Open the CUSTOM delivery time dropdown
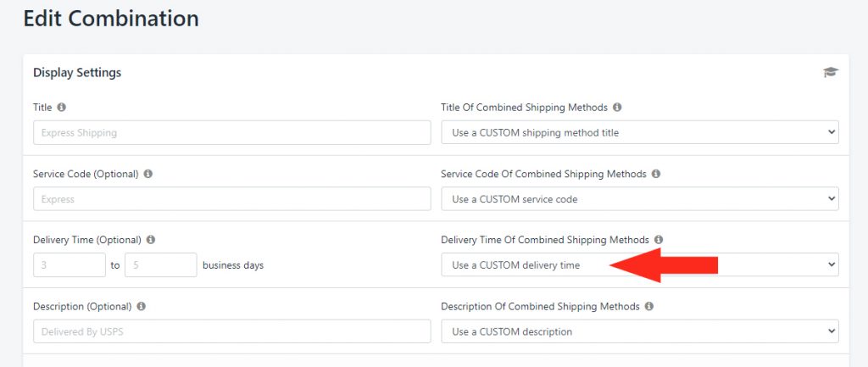868x367 pixels. [x=639, y=264]
